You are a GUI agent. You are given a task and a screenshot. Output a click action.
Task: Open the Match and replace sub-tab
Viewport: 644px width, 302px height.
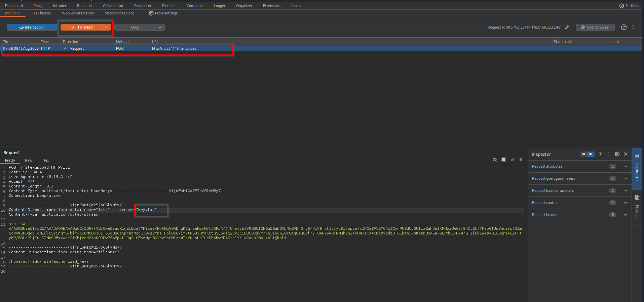[x=119, y=13]
